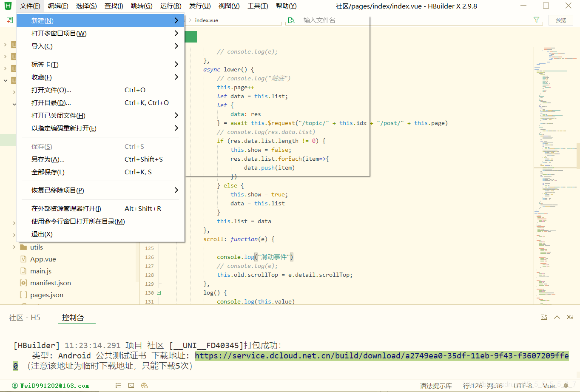580x392 pixels.
Task: Click 语法提示库 in status bar
Action: 436,386
